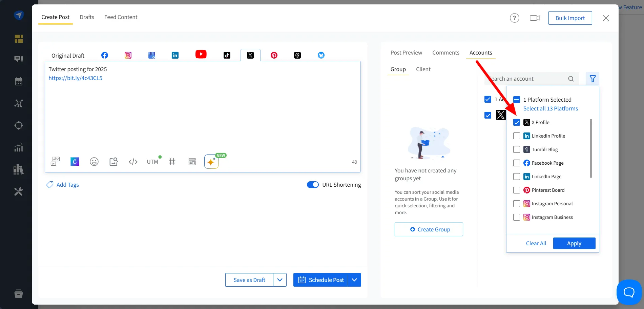Check the LinkedIn Profile checkbox
The height and width of the screenshot is (309, 644).
coord(517,136)
